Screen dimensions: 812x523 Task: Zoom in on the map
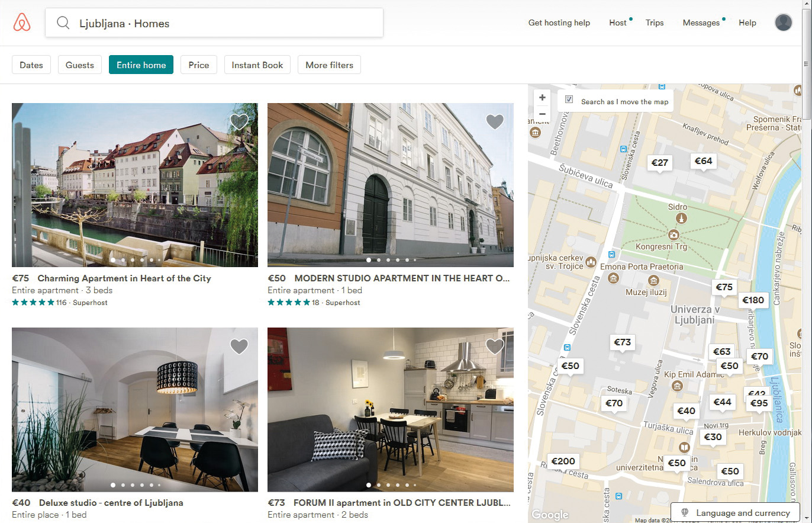542,98
